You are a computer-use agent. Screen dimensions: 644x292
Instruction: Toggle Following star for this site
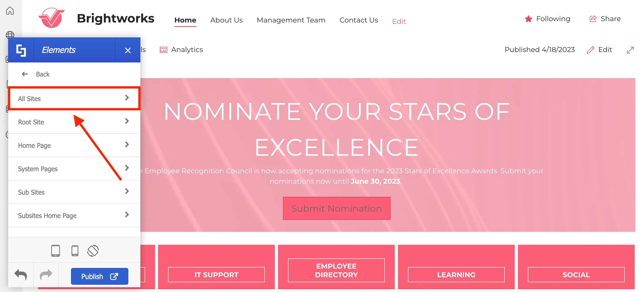(x=528, y=19)
